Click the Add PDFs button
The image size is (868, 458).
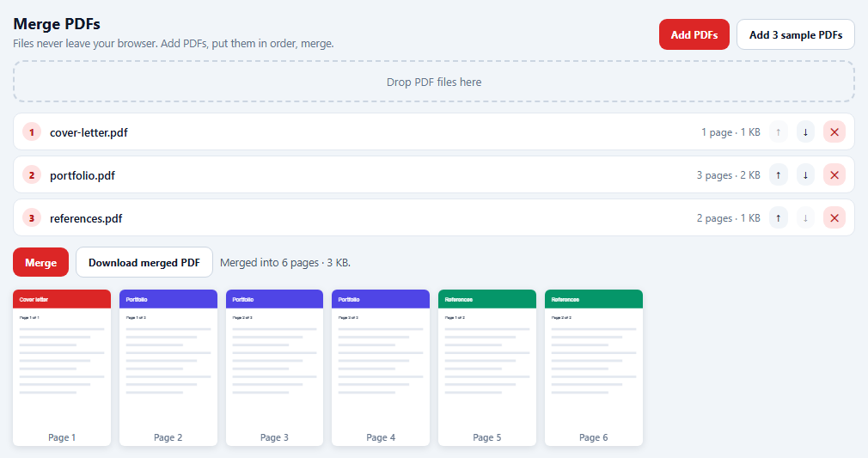[694, 35]
